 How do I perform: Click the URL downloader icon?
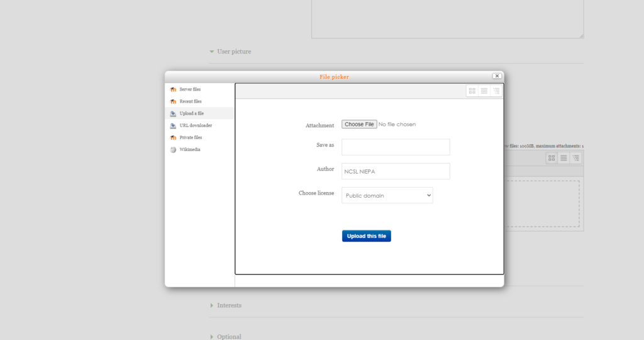(x=173, y=125)
